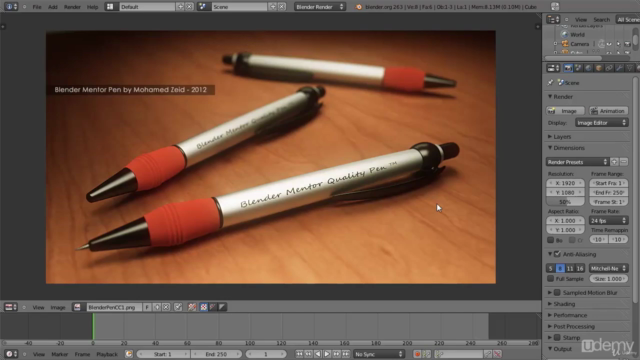Open the Object Data triangle tab icon

(x=629, y=68)
